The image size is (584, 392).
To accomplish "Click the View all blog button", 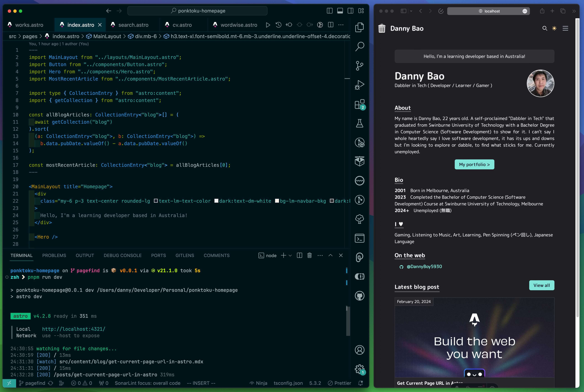I will pyautogui.click(x=541, y=285).
